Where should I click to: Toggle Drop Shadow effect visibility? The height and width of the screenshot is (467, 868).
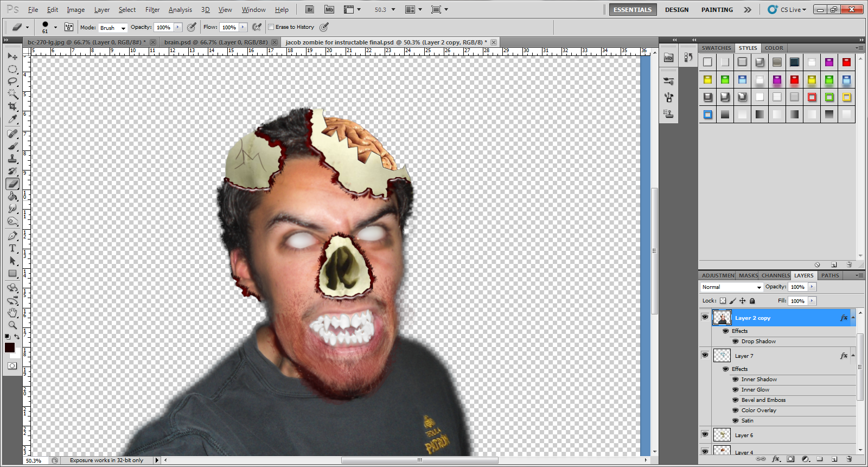736,342
